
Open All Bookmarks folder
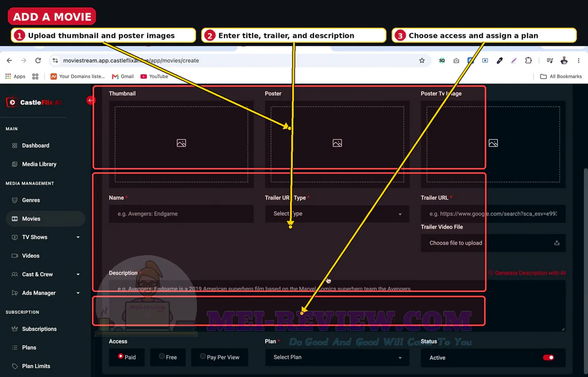pyautogui.click(x=561, y=76)
